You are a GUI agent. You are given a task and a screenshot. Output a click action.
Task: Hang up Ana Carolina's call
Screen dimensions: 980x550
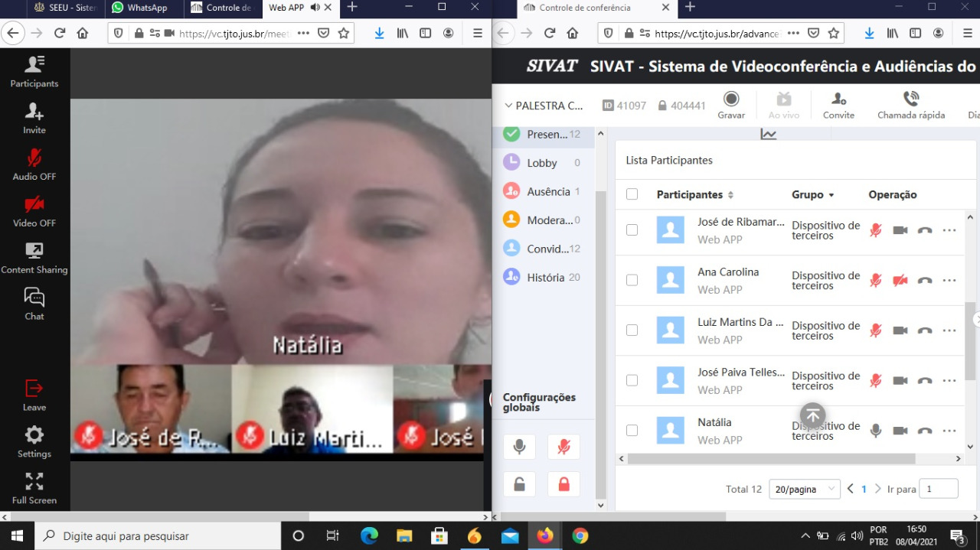point(924,281)
